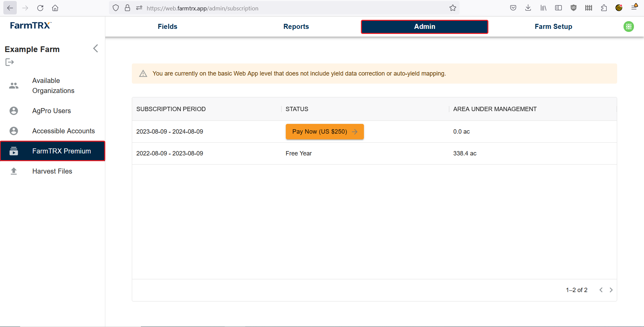
Task: Open the green user avatar icon
Action: (629, 27)
